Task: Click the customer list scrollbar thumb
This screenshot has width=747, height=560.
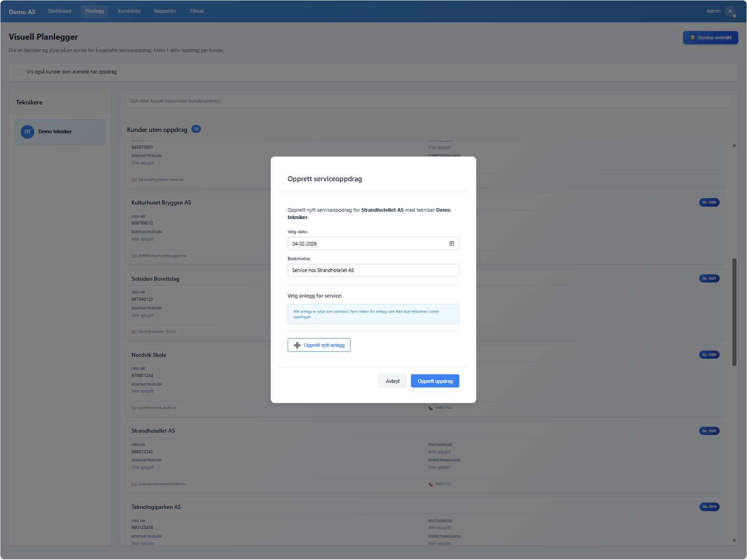Action: [734, 312]
